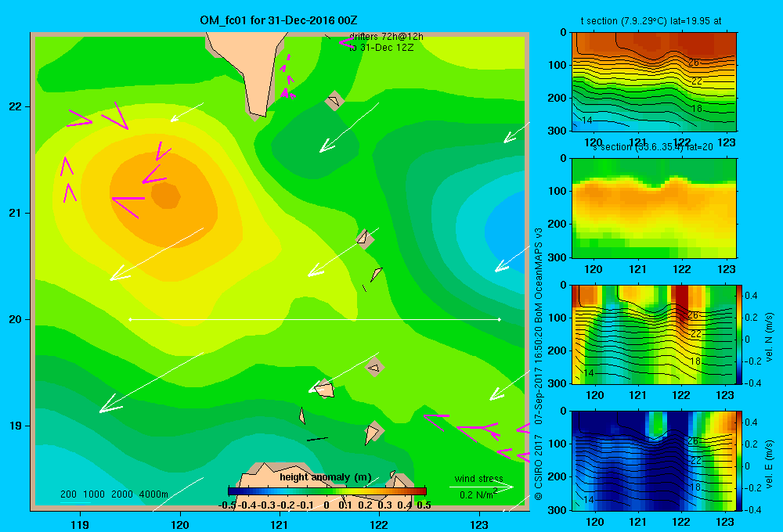Click the 'to 31-Dec 12Z' annotation text
Screen dimensions: 783x532
(381, 48)
